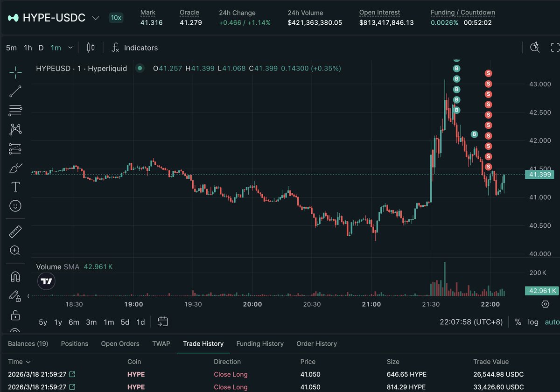The height and width of the screenshot is (392, 560).
Task: Select the text annotation tool
Action: tap(15, 187)
